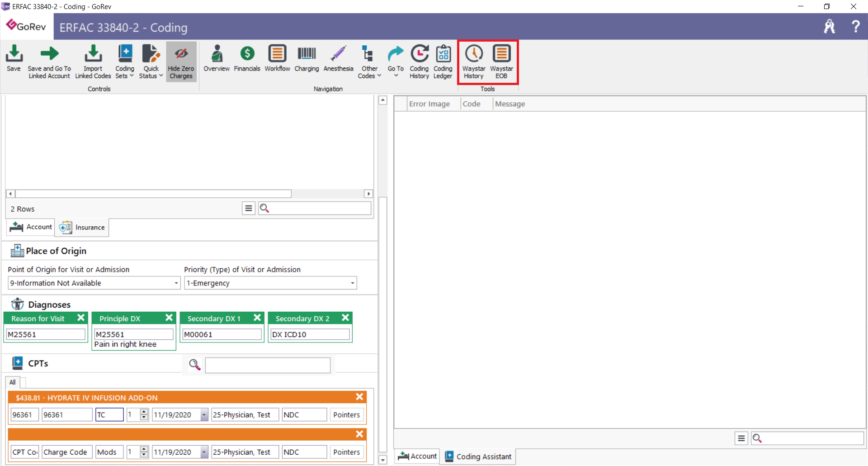The height and width of the screenshot is (466, 868).
Task: Click horizontal scrollbar left arrow
Action: click(10, 194)
